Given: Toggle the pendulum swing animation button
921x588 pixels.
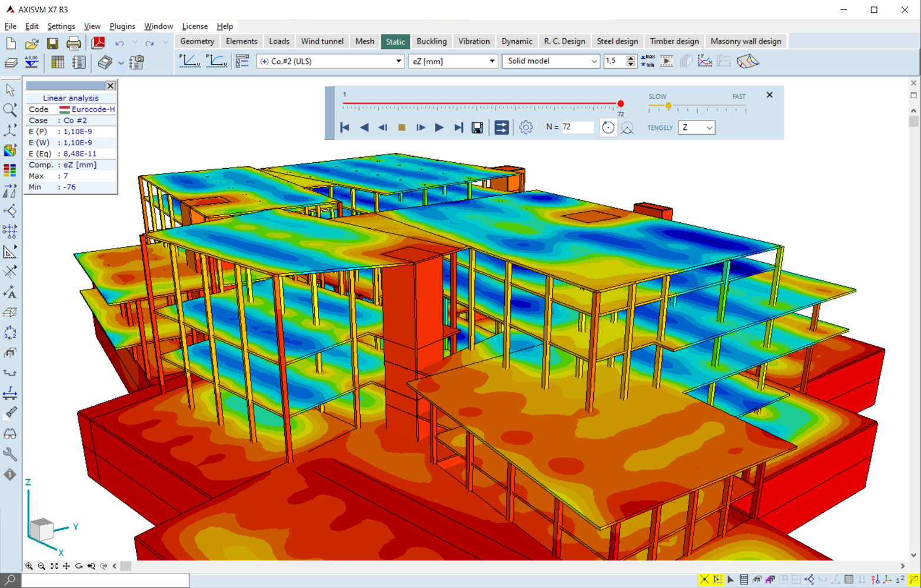Looking at the screenshot, I should [627, 128].
